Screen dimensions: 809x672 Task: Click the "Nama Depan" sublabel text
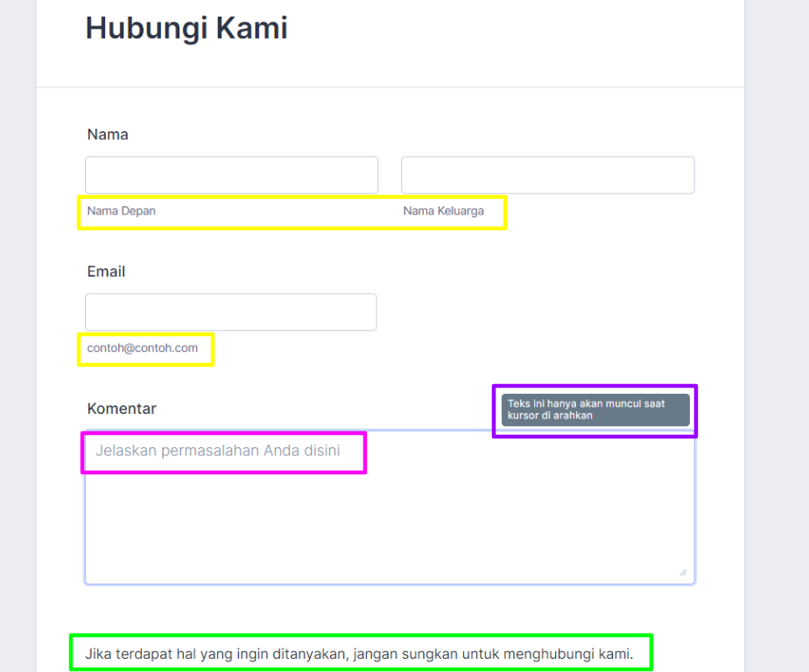point(122,211)
